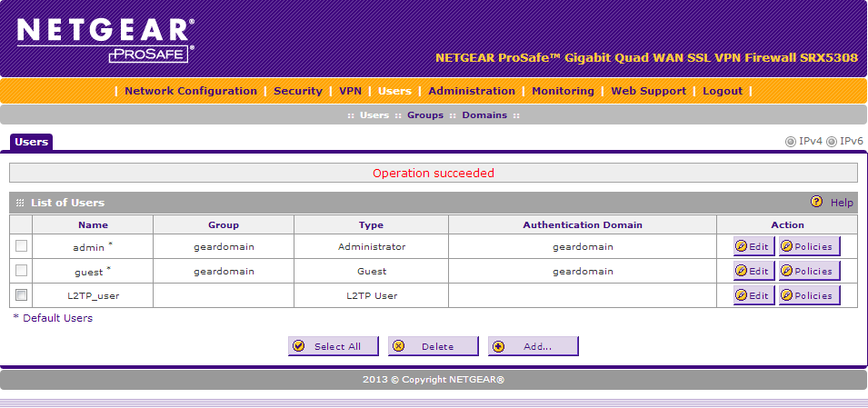Viewport: 868px width, 408px height.
Task: Click the Default Users footnote
Action: (53, 318)
